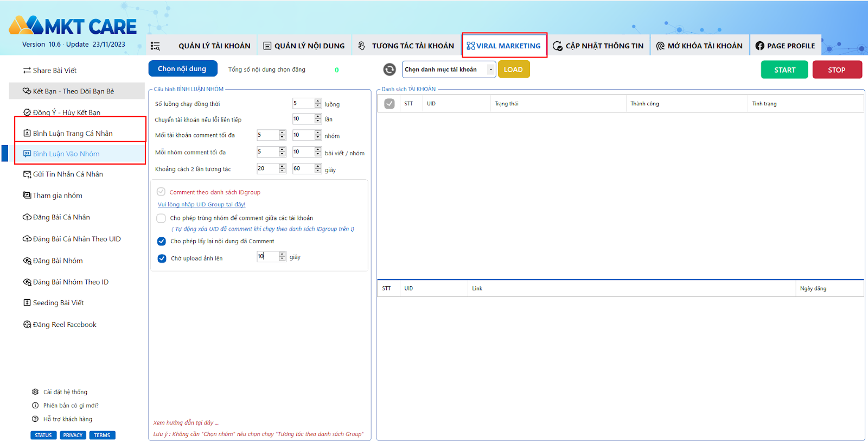Increase Số luồng chạy đồng thời spinner value

(318, 101)
